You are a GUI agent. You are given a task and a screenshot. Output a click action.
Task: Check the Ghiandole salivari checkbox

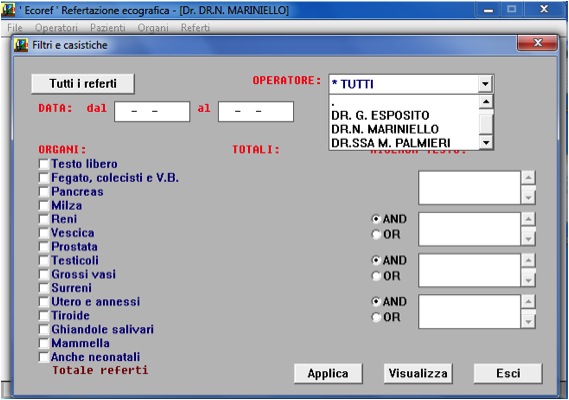coord(44,330)
